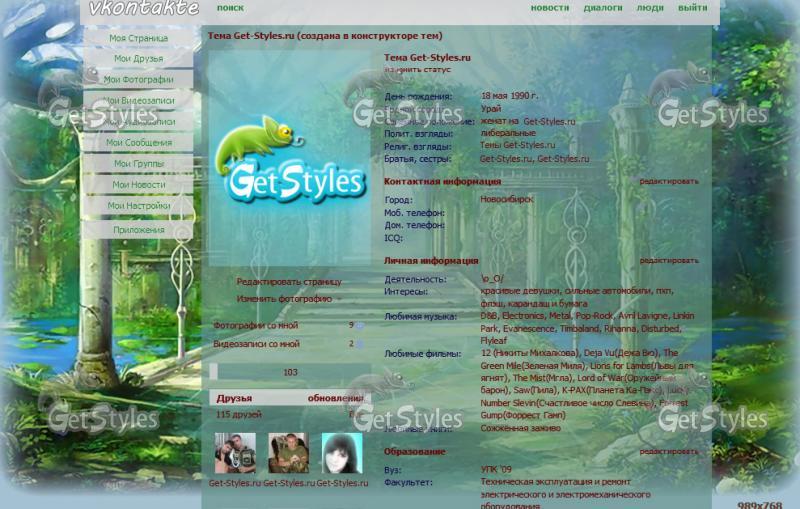Open the third friend's avatar with dark hair

(x=342, y=453)
